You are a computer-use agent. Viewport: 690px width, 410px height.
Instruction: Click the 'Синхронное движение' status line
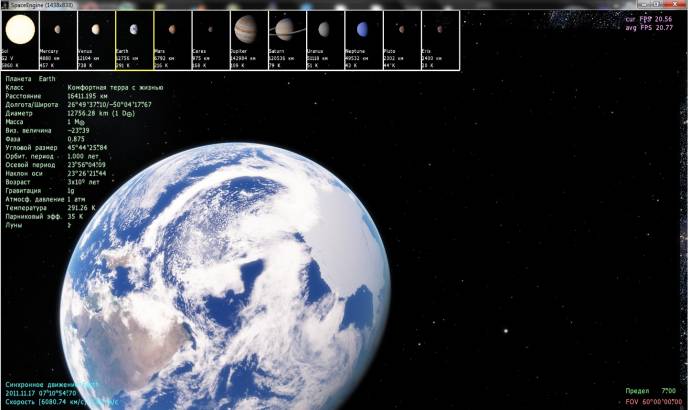(x=52, y=384)
